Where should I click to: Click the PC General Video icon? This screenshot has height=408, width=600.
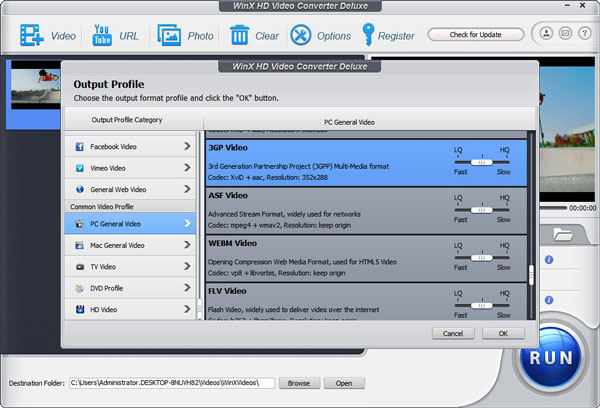80,224
